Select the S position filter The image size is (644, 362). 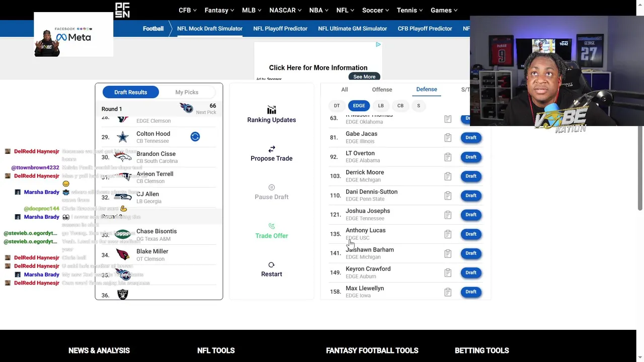[419, 106]
